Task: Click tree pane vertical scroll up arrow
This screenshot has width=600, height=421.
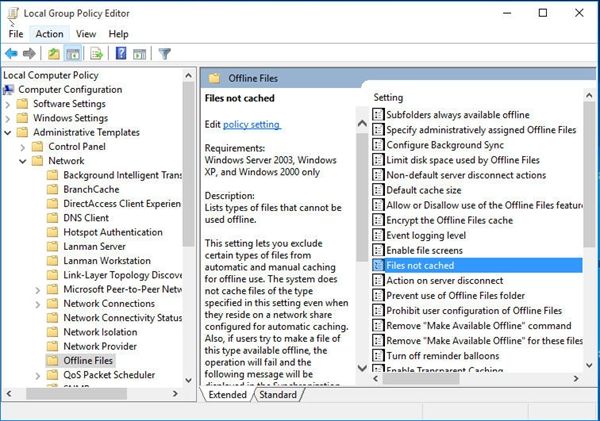Action: [188, 75]
